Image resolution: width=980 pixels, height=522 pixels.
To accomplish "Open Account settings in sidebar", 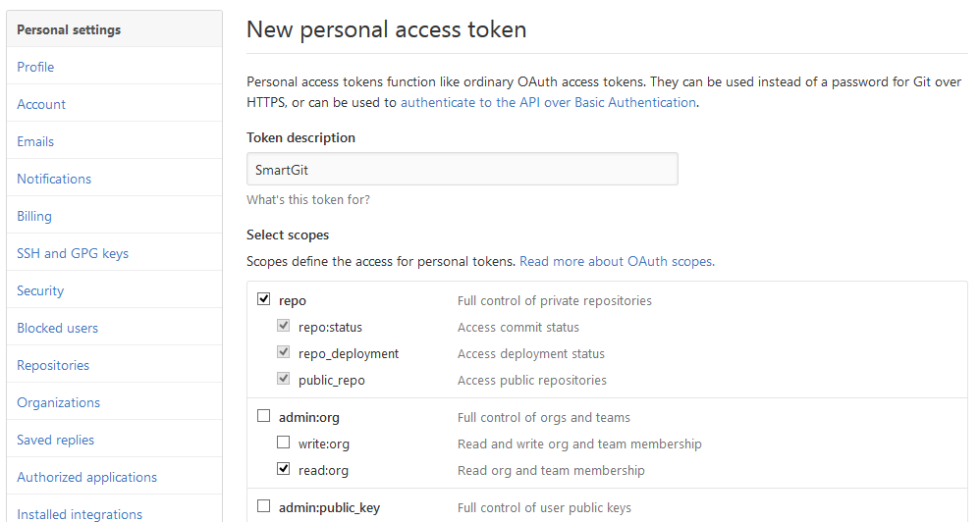I will coord(41,104).
